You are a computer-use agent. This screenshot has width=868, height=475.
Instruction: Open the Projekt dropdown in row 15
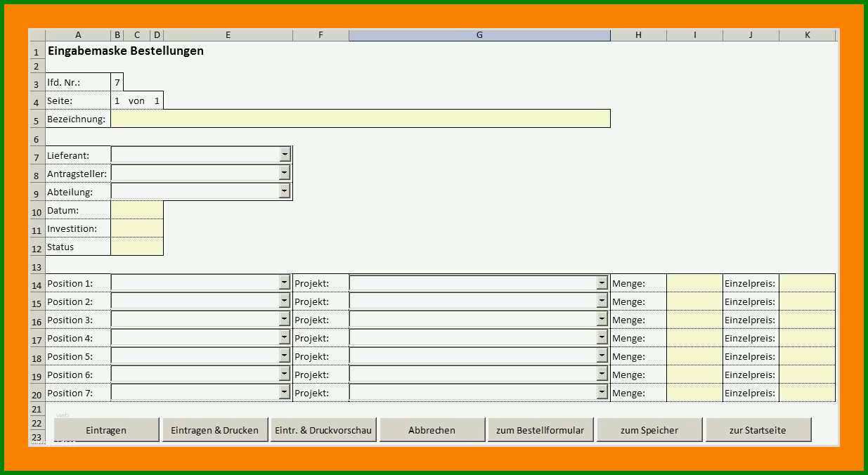[602, 301]
